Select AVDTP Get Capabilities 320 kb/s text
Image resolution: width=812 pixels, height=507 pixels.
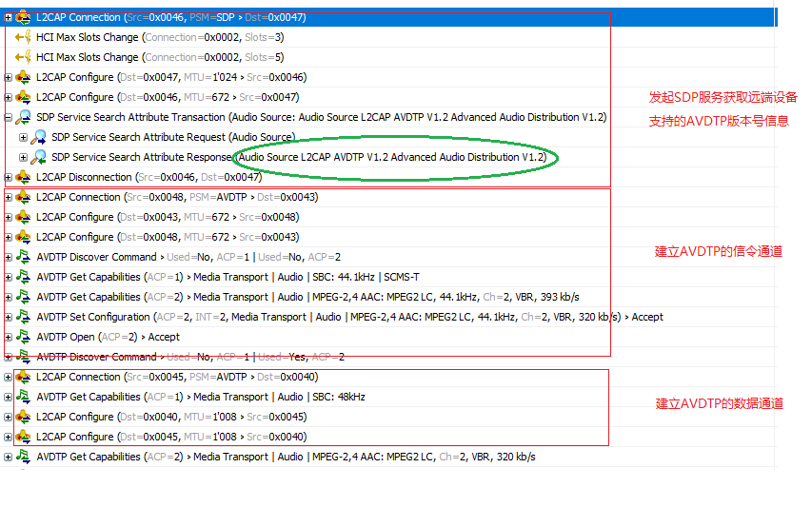pos(286,457)
